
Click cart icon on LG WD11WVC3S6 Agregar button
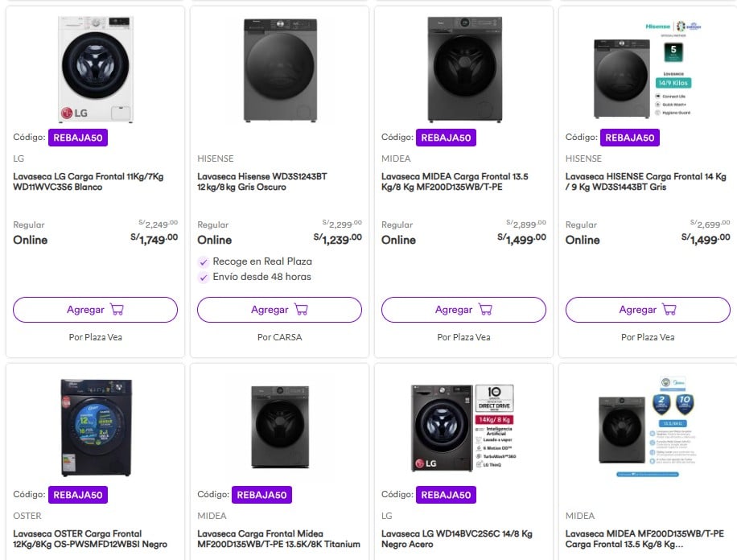click(117, 310)
